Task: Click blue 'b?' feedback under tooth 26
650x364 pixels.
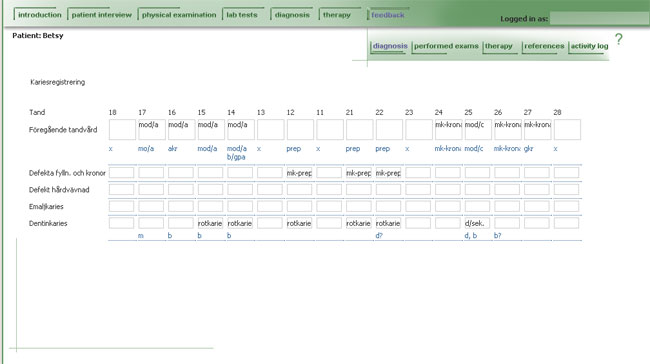Action: point(497,235)
